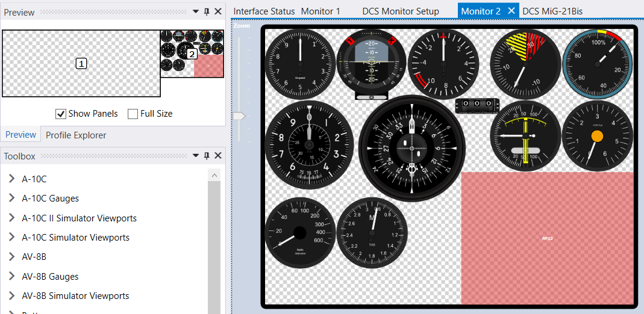
Task: Switch to the DCS Monitor Setup tab
Action: point(400,11)
